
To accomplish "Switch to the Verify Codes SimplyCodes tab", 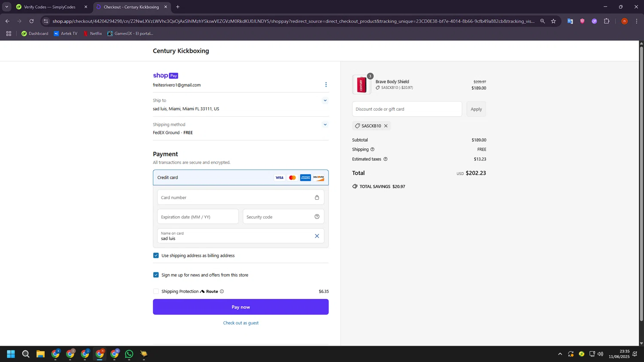I will point(51,7).
